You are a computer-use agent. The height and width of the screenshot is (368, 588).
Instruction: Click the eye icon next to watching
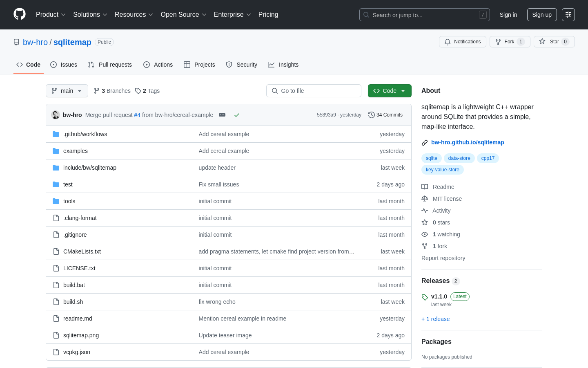[425, 234]
